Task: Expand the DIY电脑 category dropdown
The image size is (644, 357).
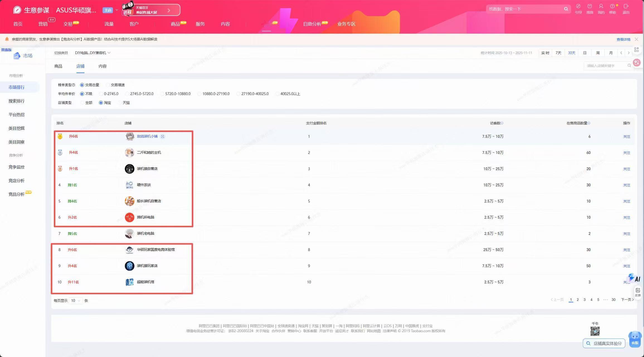Action: click(93, 53)
